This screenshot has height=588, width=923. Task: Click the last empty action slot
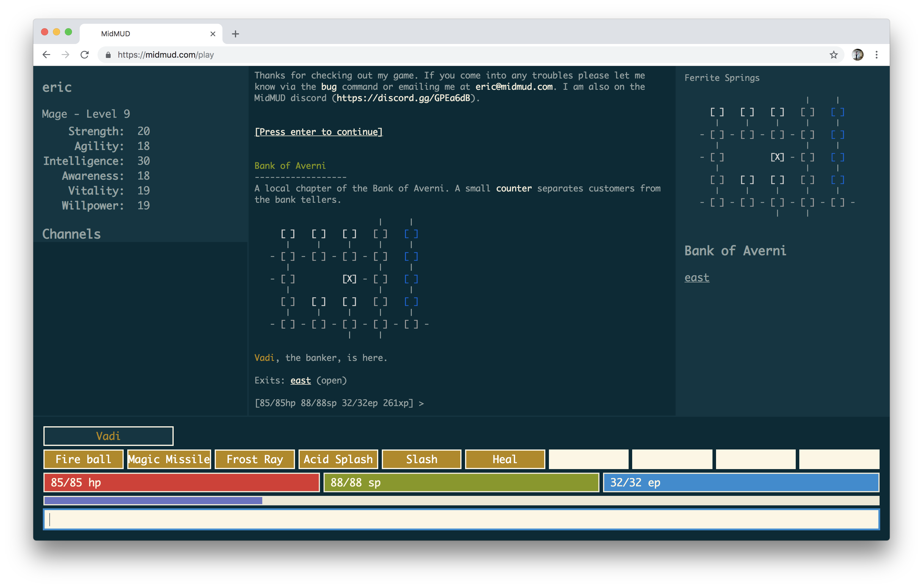[839, 459]
